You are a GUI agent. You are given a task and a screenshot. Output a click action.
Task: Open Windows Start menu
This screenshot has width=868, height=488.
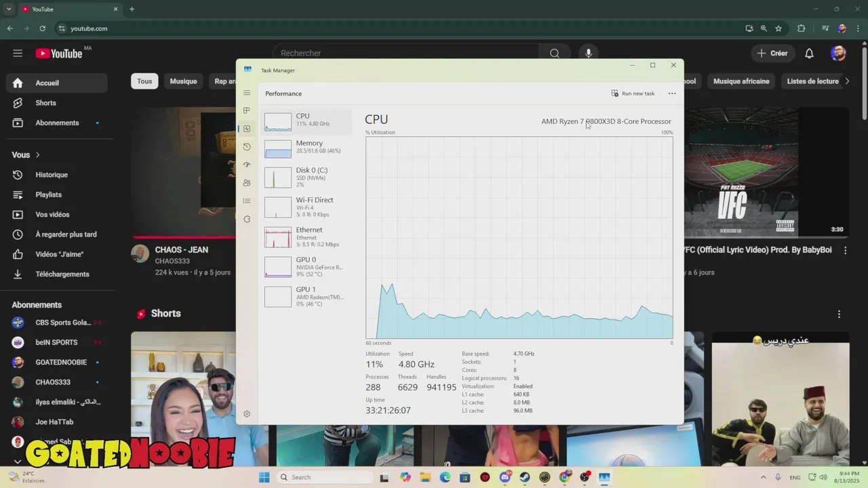[x=264, y=477]
